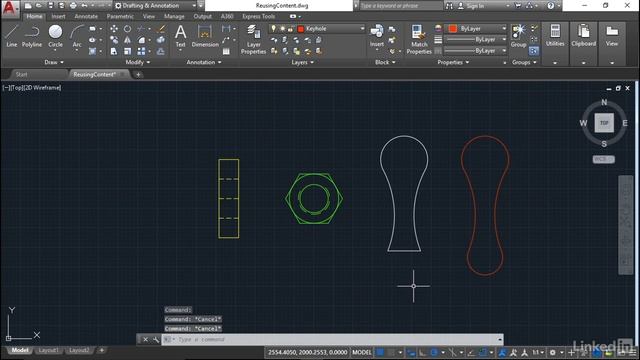Screen dimensions: 640x360
Task: Open the Express Tools ribbon tab
Action: pyautogui.click(x=259, y=16)
